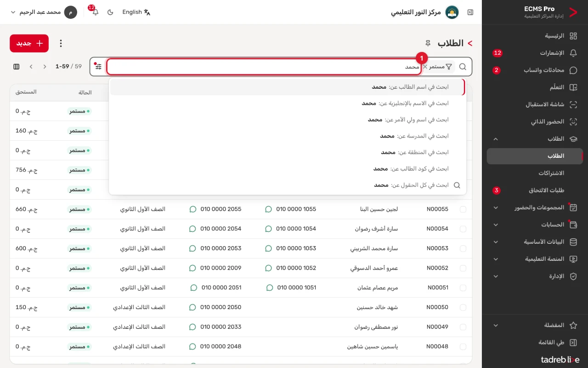
Task: Open the محمد عبد الرحيم user dropdown
Action: coord(44,12)
